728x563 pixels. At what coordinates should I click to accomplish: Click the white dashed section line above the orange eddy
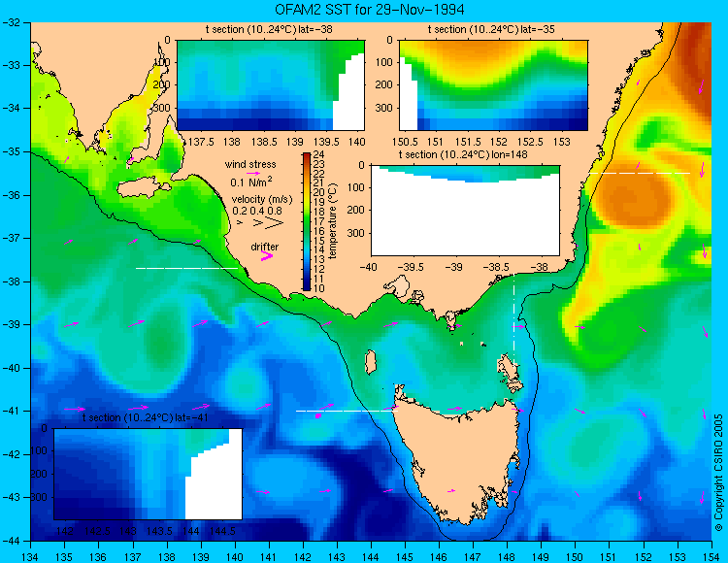click(x=640, y=173)
